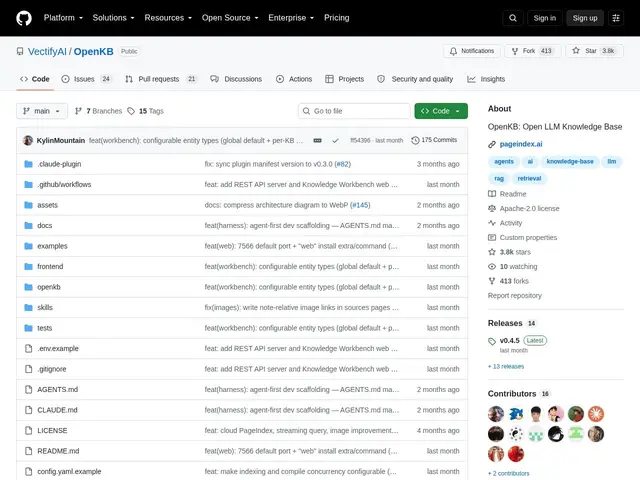640x480 pixels.
Task: Click the file icon for LICENSE
Action: point(28,431)
